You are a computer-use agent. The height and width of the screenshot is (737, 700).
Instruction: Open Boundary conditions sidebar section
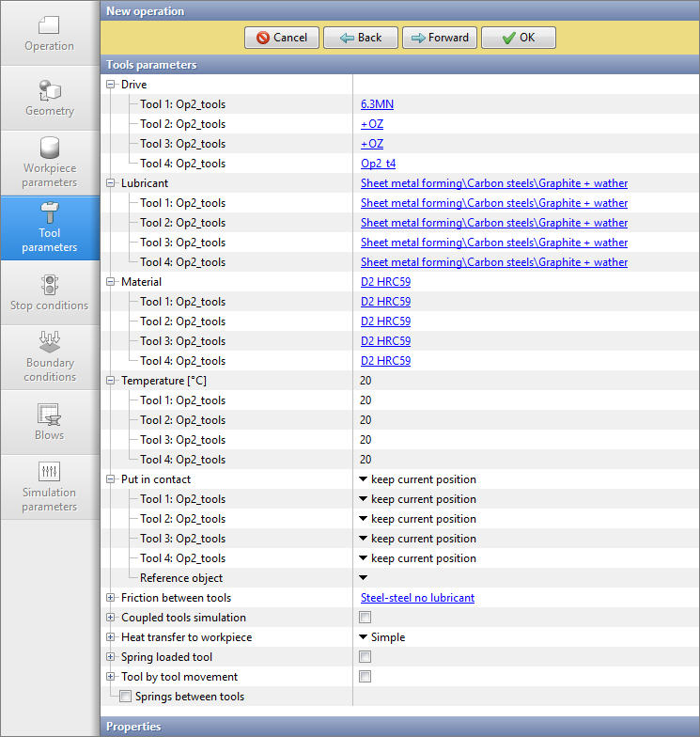49,357
